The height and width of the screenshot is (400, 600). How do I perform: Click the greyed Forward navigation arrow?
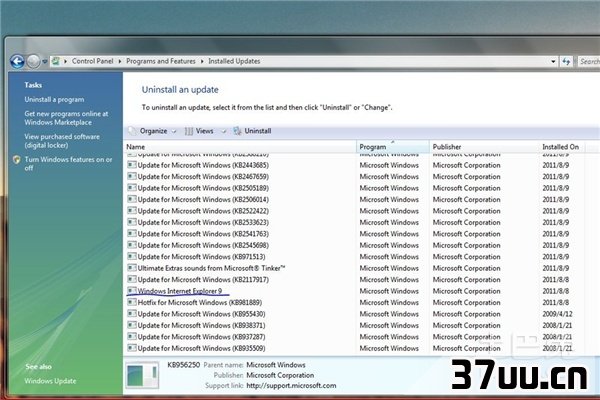(33, 61)
